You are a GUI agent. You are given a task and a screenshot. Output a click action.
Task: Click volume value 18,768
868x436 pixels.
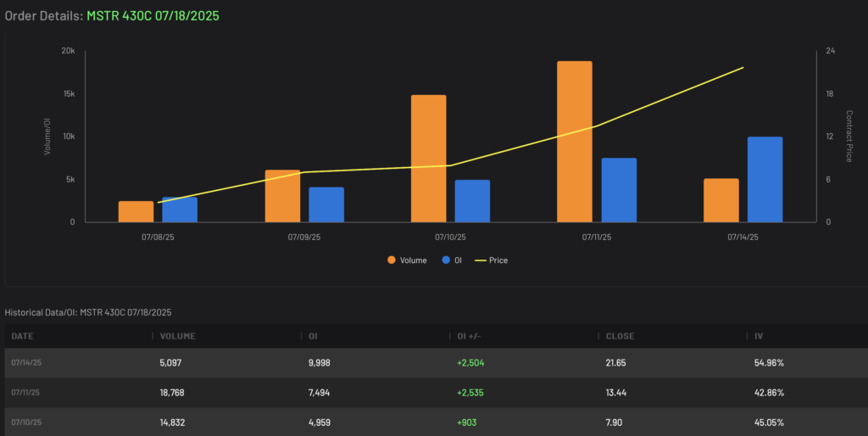click(x=171, y=393)
